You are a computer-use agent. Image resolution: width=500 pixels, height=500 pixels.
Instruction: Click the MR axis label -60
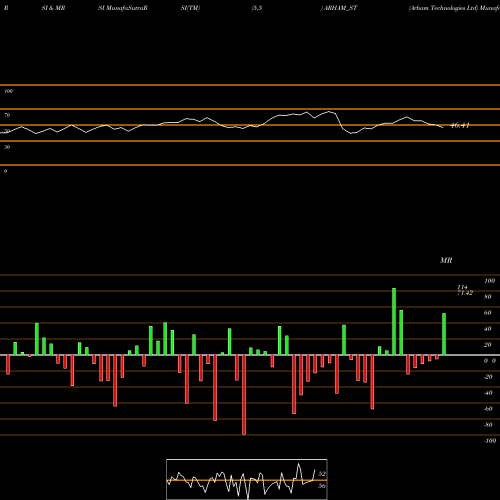(488, 409)
